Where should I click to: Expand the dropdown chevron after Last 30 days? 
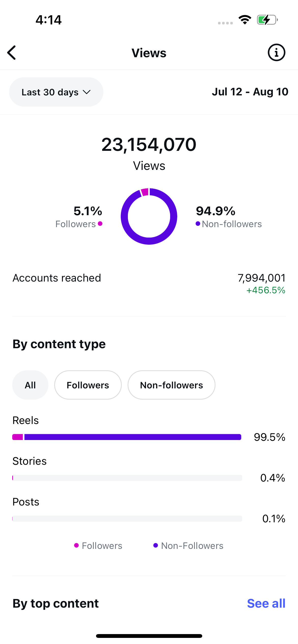click(87, 92)
